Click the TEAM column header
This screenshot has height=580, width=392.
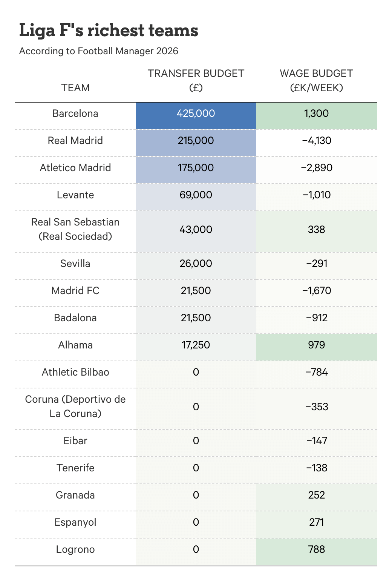pos(75,88)
